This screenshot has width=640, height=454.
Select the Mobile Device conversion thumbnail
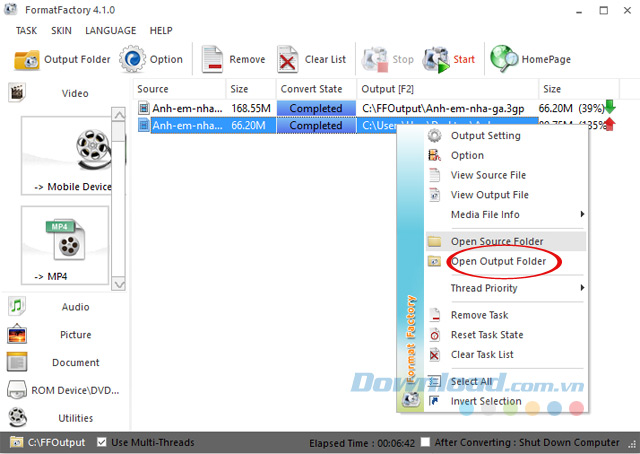pos(66,156)
